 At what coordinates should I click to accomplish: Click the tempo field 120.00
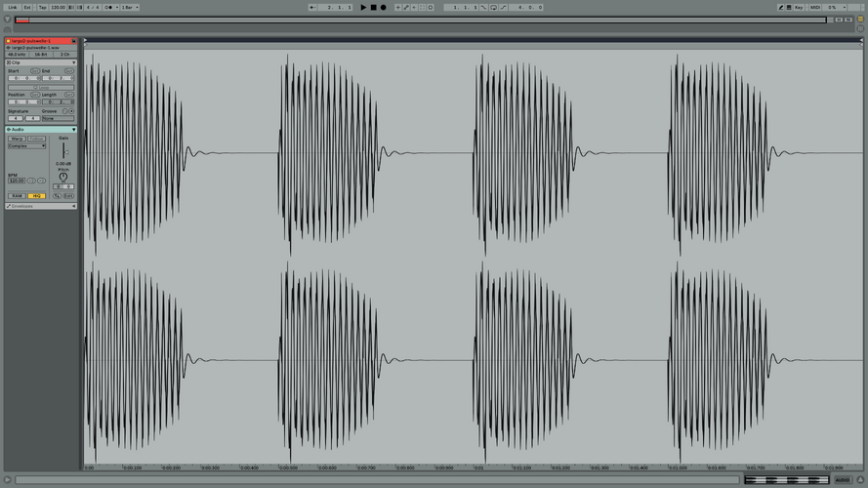pyautogui.click(x=58, y=7)
